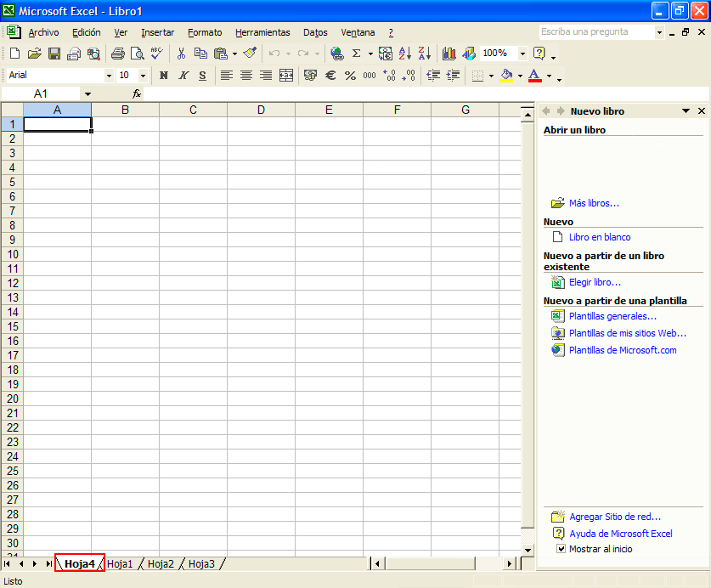Launch the Chart Wizard icon
The width and height of the screenshot is (711, 588).
click(x=449, y=54)
